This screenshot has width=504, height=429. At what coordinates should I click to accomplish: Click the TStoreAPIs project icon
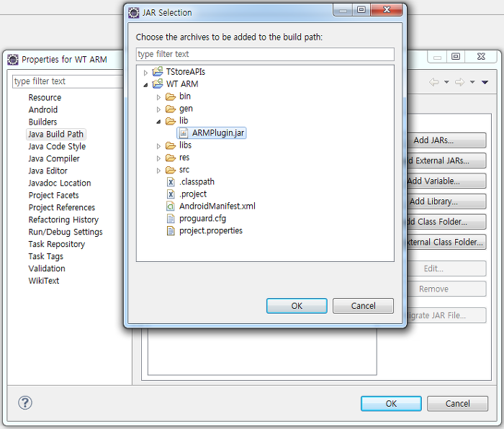pyautogui.click(x=158, y=72)
